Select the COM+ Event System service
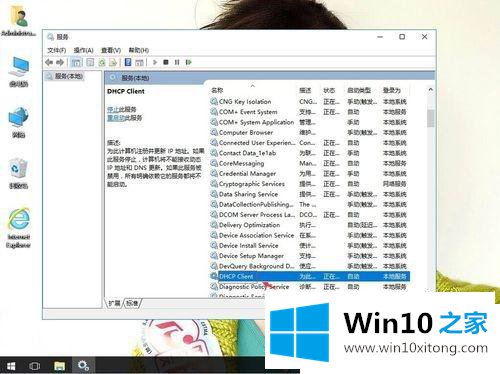The image size is (500, 374). 309,112
